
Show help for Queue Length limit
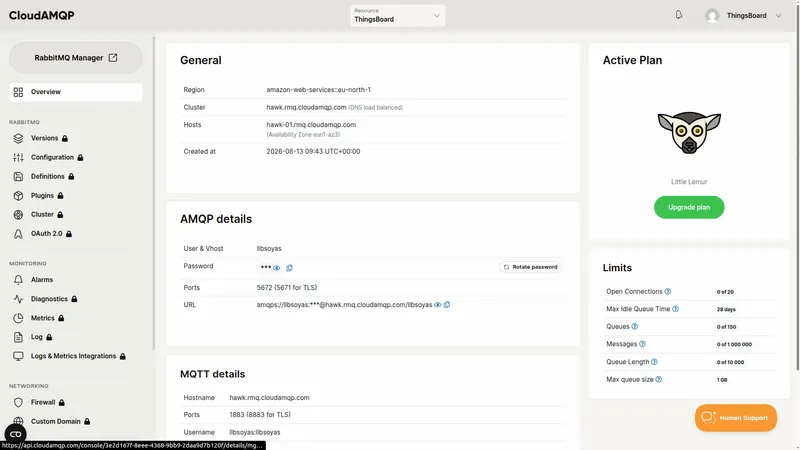pyautogui.click(x=655, y=362)
